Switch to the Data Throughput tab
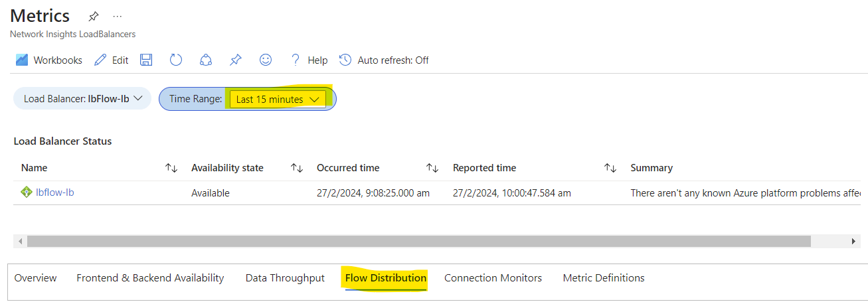The width and height of the screenshot is (868, 306). [x=285, y=278]
